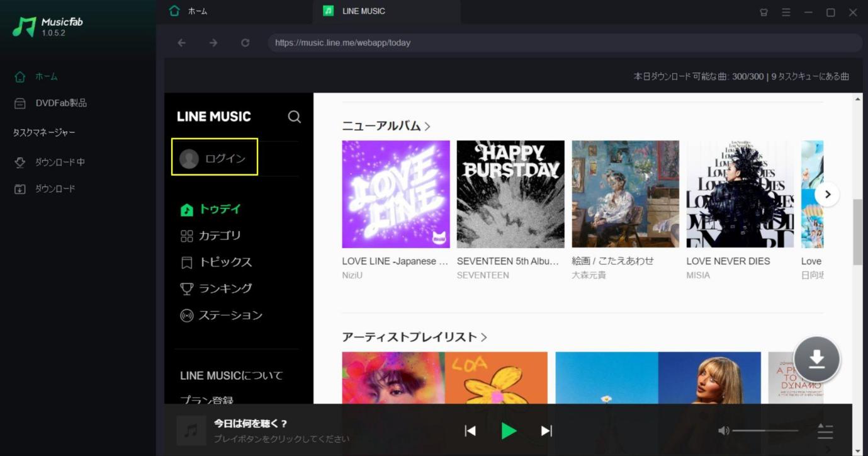Open second artist playlist with blonde singer
The image size is (868, 456).
658,377
